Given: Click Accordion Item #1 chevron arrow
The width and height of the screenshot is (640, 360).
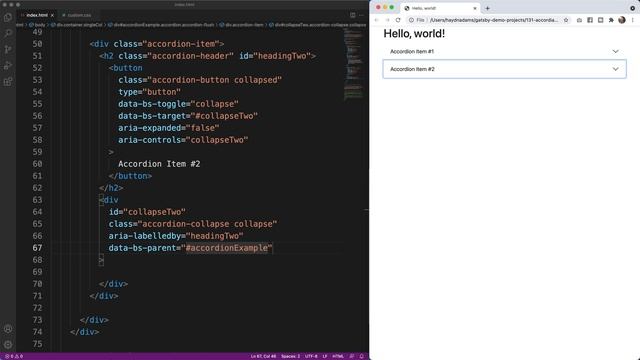Looking at the screenshot, I should pyautogui.click(x=616, y=51).
